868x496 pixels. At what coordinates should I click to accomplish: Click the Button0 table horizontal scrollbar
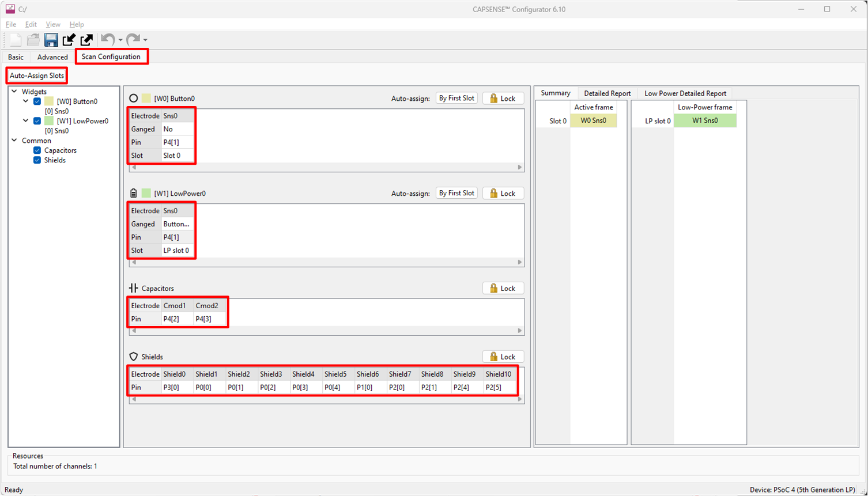coord(327,167)
